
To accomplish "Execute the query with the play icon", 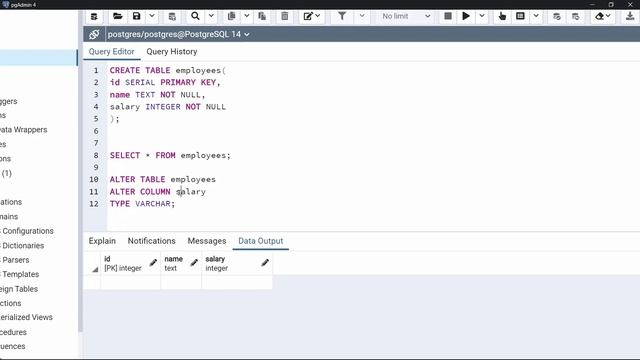I will (466, 16).
